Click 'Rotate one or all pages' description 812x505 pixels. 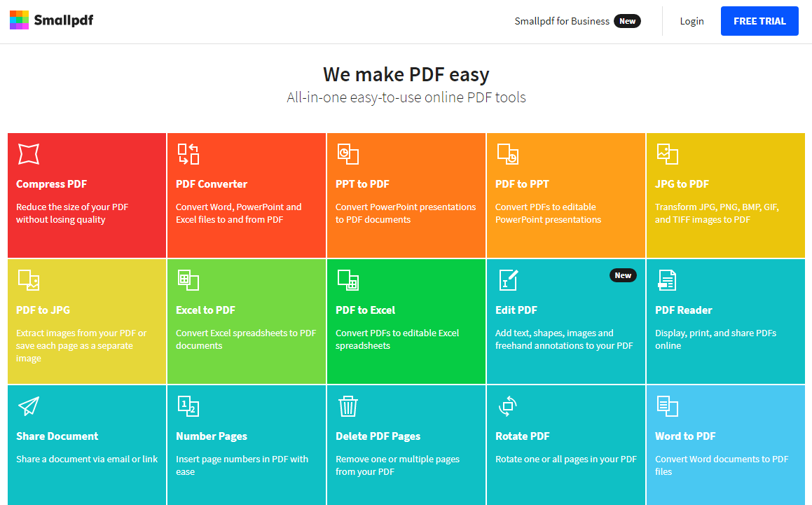pyautogui.click(x=566, y=459)
